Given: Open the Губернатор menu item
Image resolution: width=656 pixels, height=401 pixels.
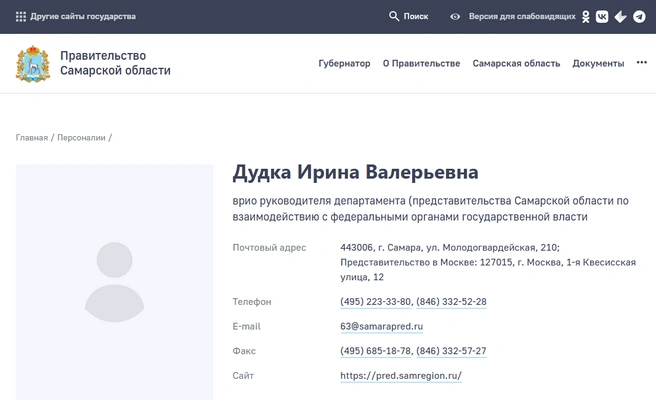Looking at the screenshot, I should (344, 64).
